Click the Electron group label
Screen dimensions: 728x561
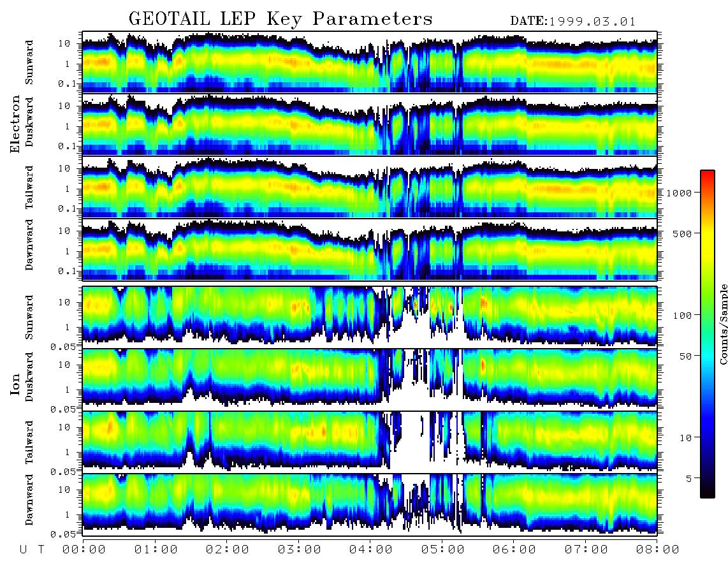[15, 124]
